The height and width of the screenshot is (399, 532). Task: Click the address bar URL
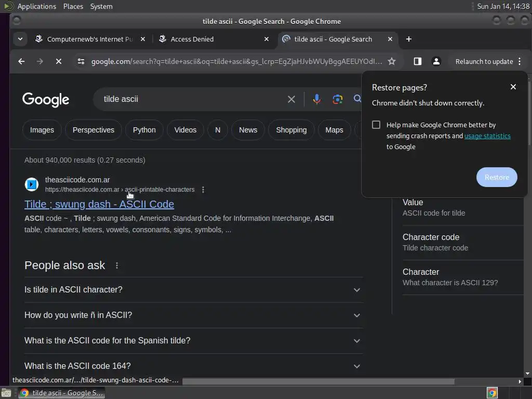236,61
